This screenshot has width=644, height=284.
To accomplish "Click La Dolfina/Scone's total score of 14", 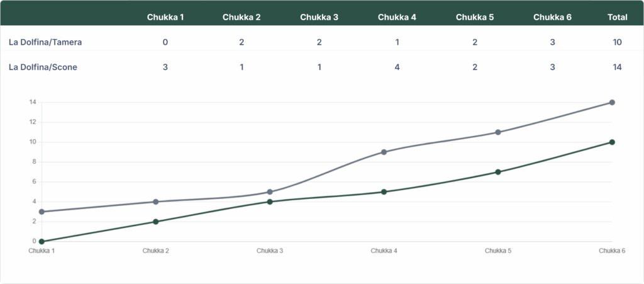I will tap(617, 67).
